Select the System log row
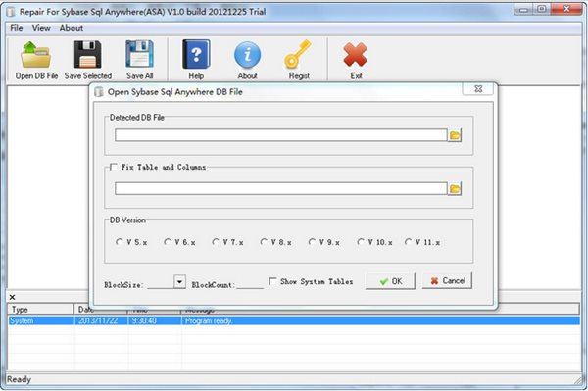 294,320
